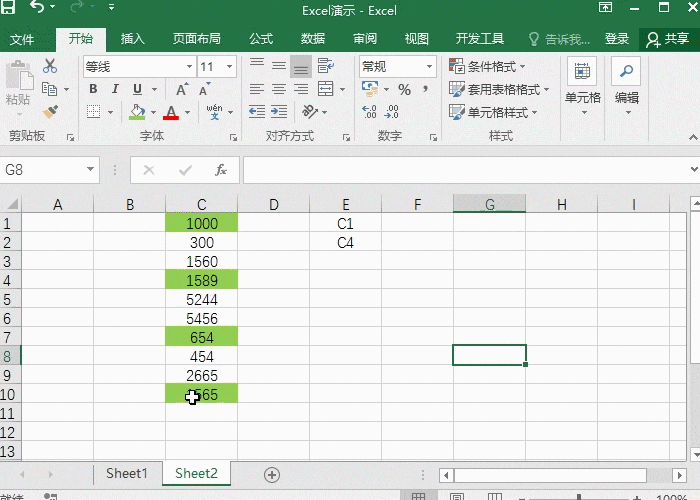Click the Insert Function fx icon
The width and height of the screenshot is (700, 500).
click(x=221, y=170)
